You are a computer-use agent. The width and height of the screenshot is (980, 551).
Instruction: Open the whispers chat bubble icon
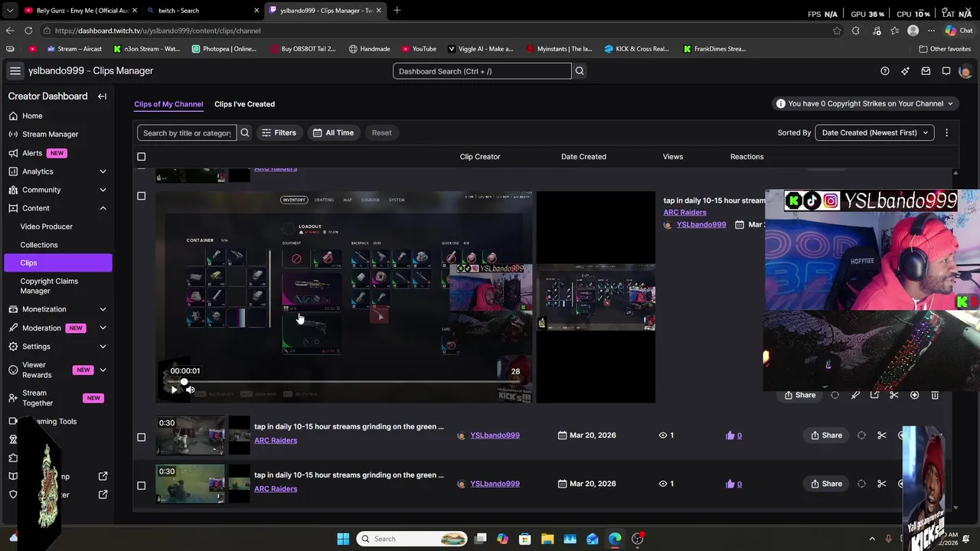point(946,71)
